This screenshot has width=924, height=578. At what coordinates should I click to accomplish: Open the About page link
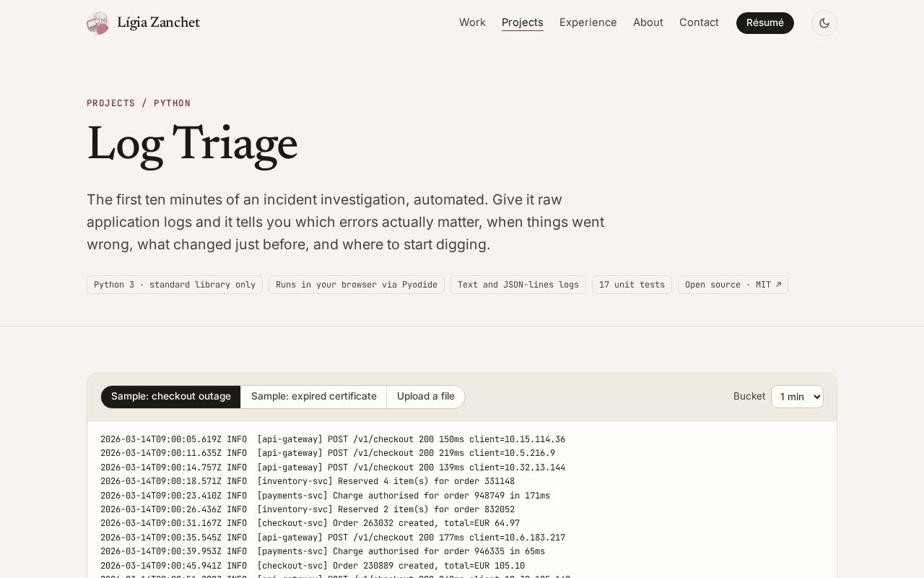click(648, 22)
